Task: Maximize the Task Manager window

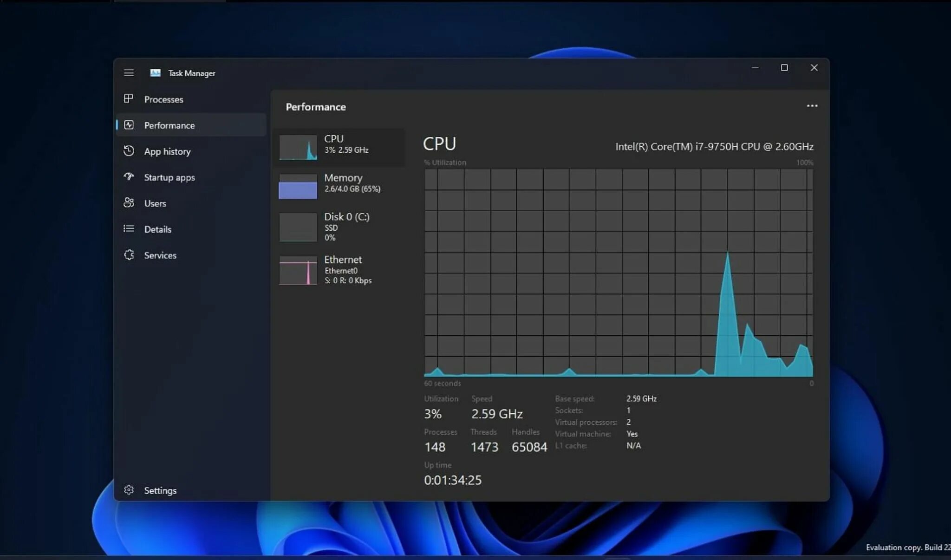Action: point(784,68)
